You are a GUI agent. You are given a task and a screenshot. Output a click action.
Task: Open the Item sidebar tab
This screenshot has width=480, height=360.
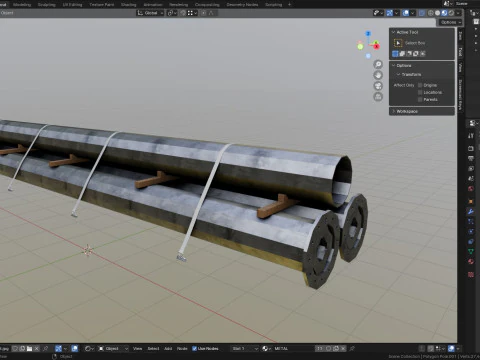[460, 36]
